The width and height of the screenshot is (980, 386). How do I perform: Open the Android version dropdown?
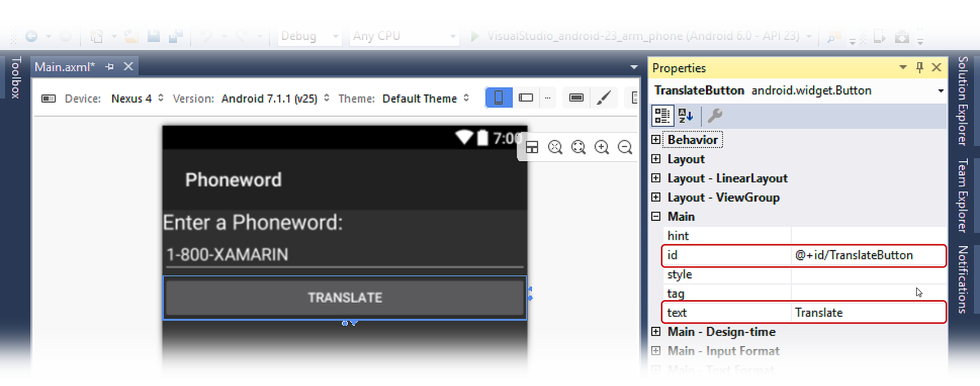[x=275, y=98]
